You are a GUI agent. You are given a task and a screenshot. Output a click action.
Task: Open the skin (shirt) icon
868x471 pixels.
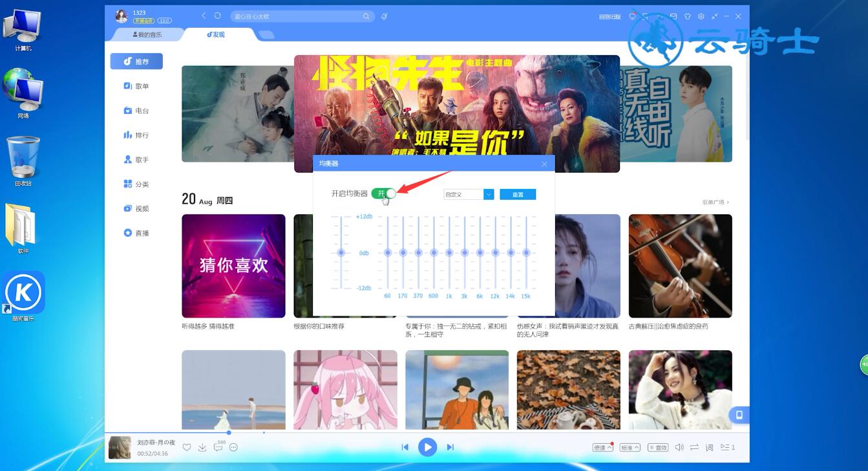point(687,16)
